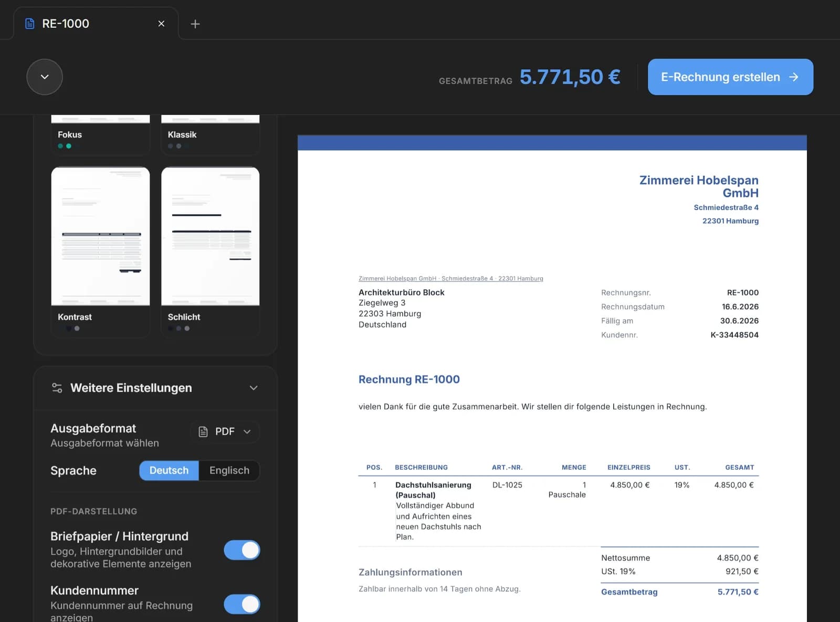Click the Ausgabeformat wählen description
This screenshot has width=840, height=622.
point(104,443)
